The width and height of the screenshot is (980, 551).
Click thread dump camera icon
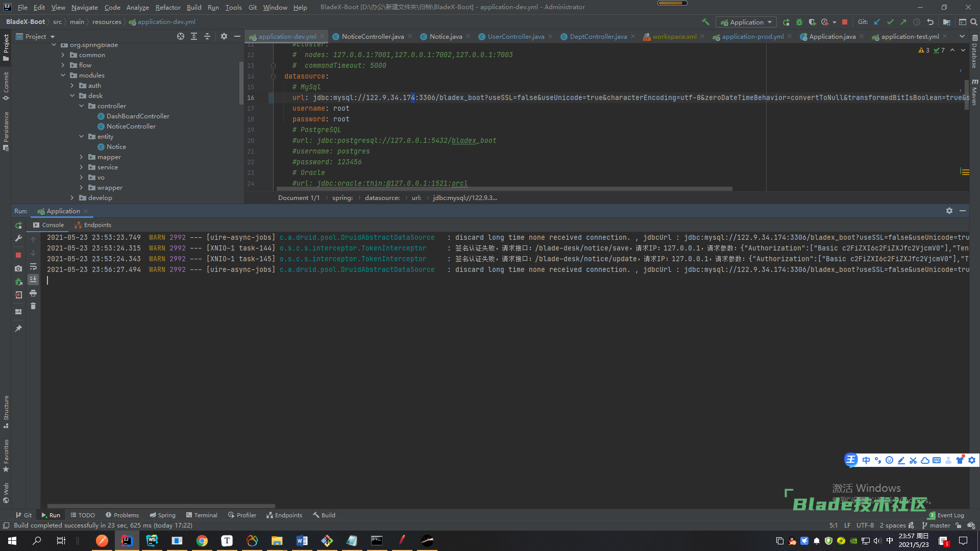coord(18,268)
